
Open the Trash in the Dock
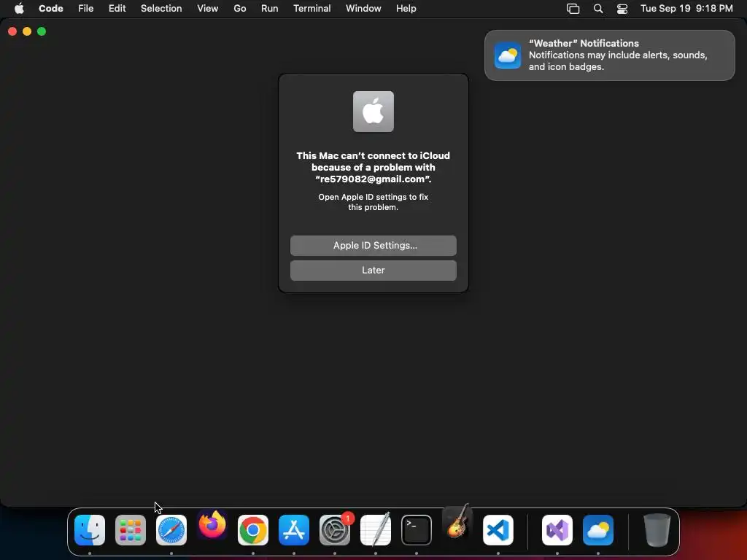pyautogui.click(x=657, y=530)
